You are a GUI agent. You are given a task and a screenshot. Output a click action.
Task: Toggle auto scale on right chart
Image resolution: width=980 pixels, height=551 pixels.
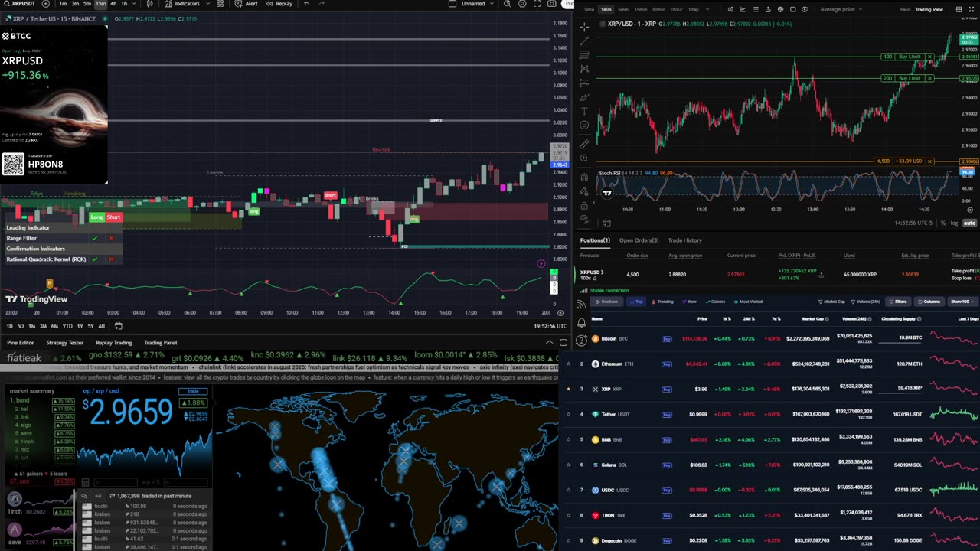969,223
